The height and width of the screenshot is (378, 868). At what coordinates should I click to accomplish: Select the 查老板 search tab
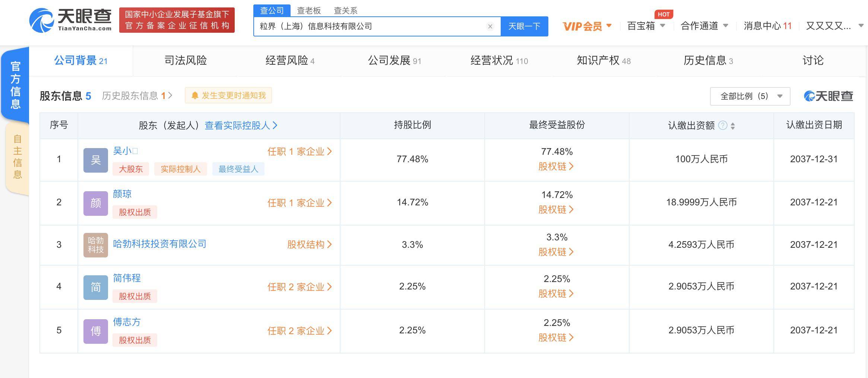309,10
